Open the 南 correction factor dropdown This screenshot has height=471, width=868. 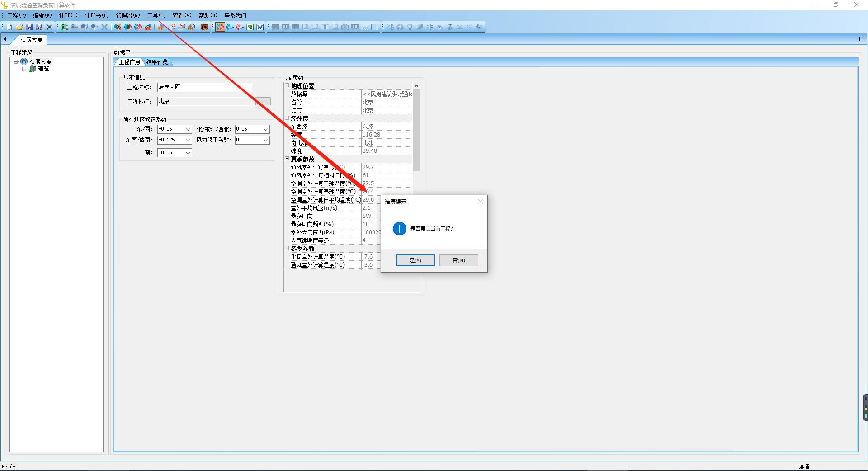click(x=188, y=153)
